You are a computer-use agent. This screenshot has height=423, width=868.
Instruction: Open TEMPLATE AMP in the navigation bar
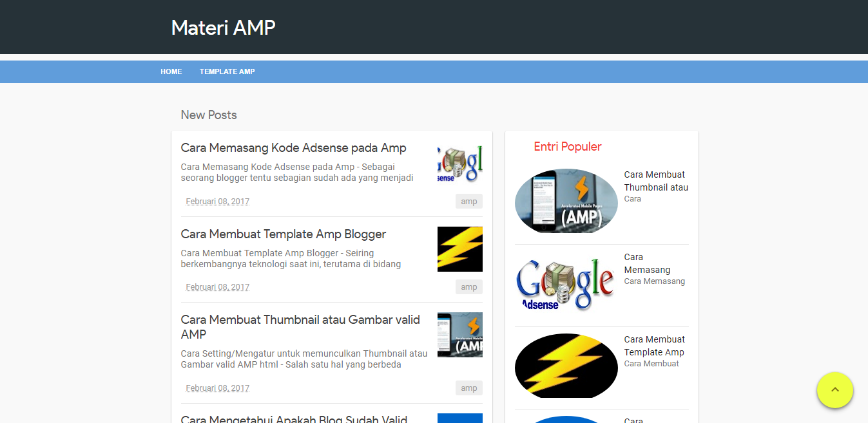pos(227,71)
